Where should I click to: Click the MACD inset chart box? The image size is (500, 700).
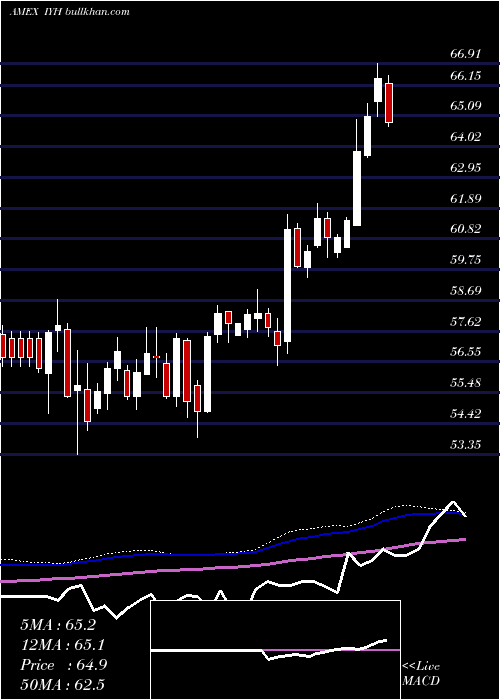coord(275,650)
